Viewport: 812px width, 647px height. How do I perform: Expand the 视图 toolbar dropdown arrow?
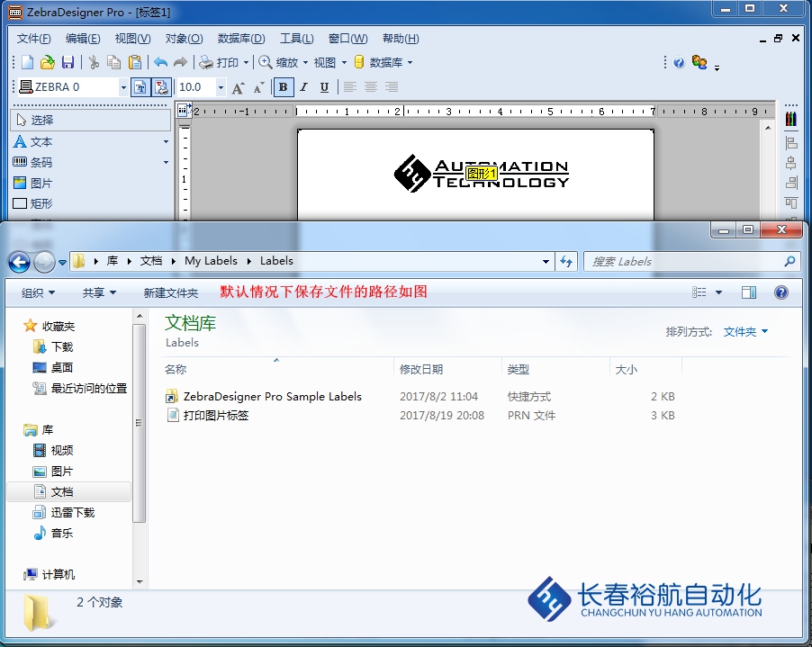click(344, 63)
